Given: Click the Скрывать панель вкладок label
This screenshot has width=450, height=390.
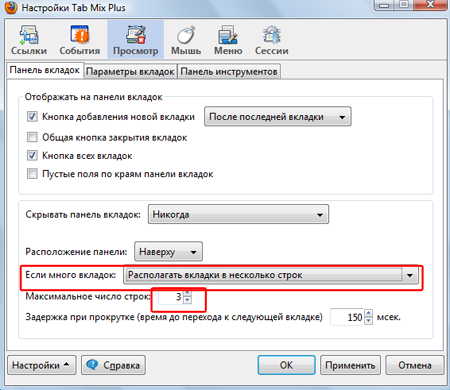Looking at the screenshot, I should click(83, 214).
